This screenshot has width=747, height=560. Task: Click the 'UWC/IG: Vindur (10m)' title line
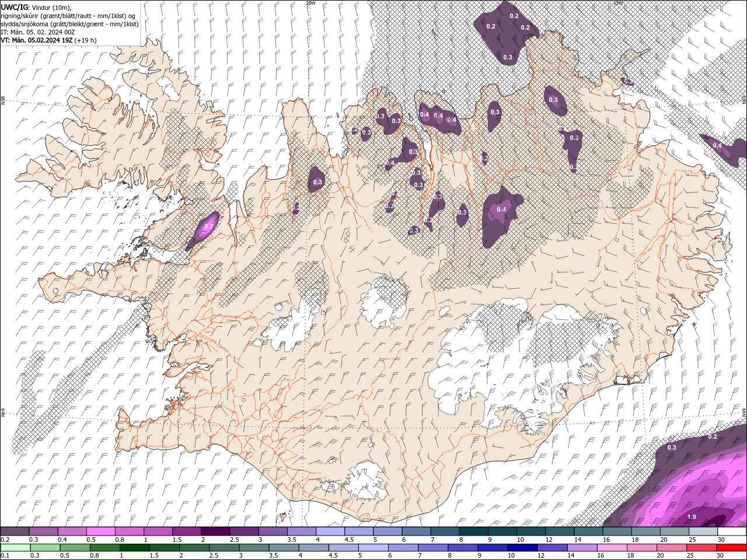[x=36, y=7]
